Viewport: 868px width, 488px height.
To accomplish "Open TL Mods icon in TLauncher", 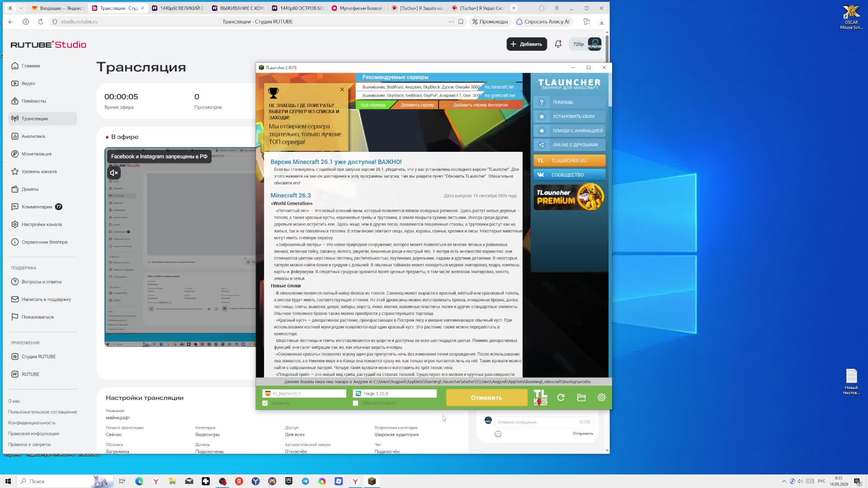I will [540, 398].
